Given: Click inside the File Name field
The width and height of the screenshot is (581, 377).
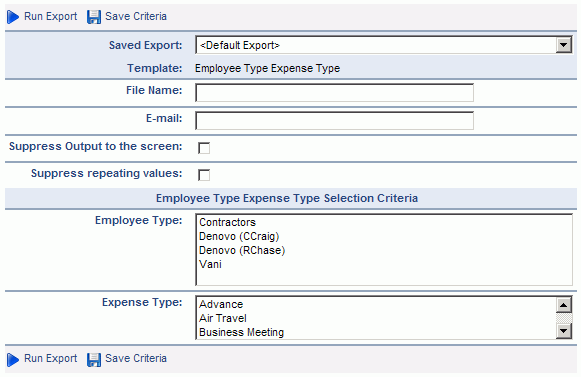Looking at the screenshot, I should pyautogui.click(x=334, y=92).
